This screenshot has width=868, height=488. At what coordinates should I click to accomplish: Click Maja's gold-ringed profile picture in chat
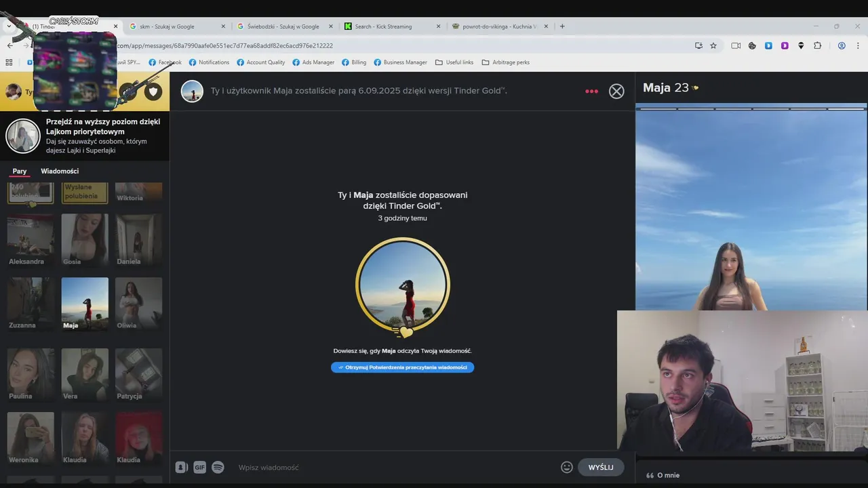[x=403, y=285]
